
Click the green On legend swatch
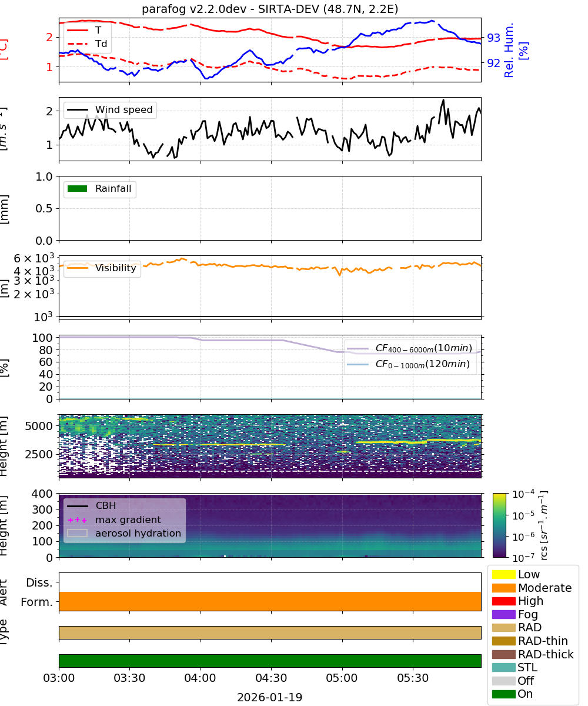click(x=503, y=694)
